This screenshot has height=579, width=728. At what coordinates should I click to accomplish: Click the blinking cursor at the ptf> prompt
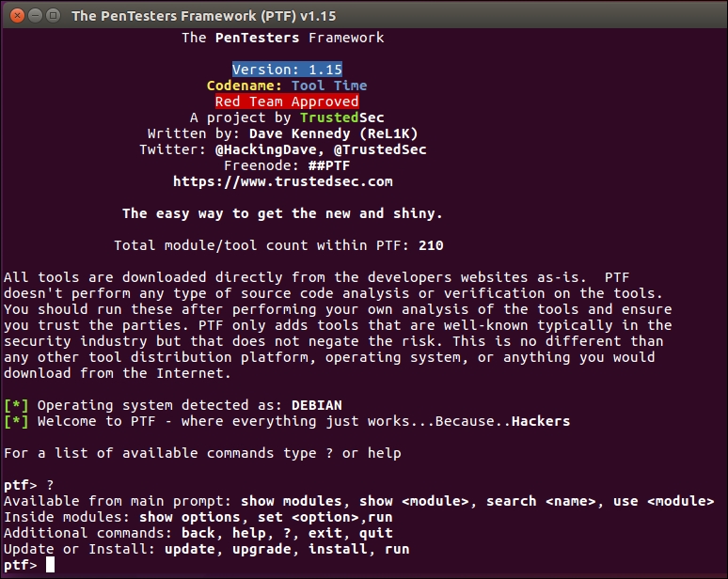pos(50,565)
